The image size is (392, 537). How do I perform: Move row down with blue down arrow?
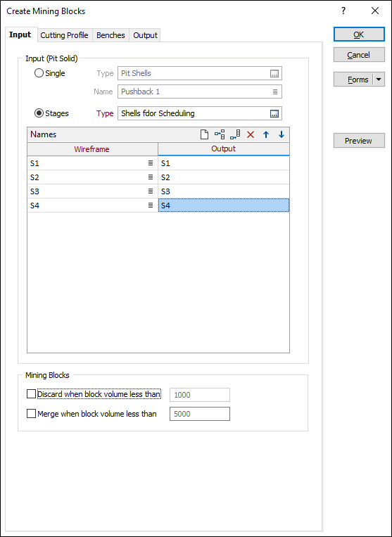point(282,134)
